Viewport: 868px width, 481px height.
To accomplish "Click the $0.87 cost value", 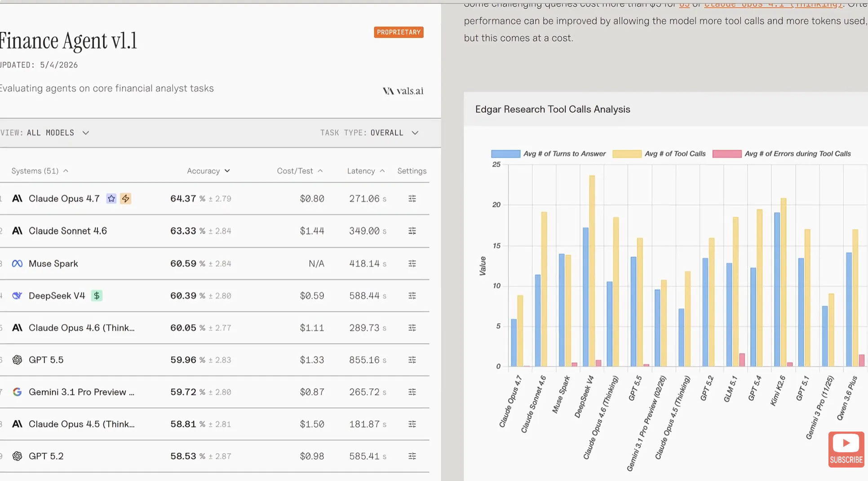I will pyautogui.click(x=312, y=392).
